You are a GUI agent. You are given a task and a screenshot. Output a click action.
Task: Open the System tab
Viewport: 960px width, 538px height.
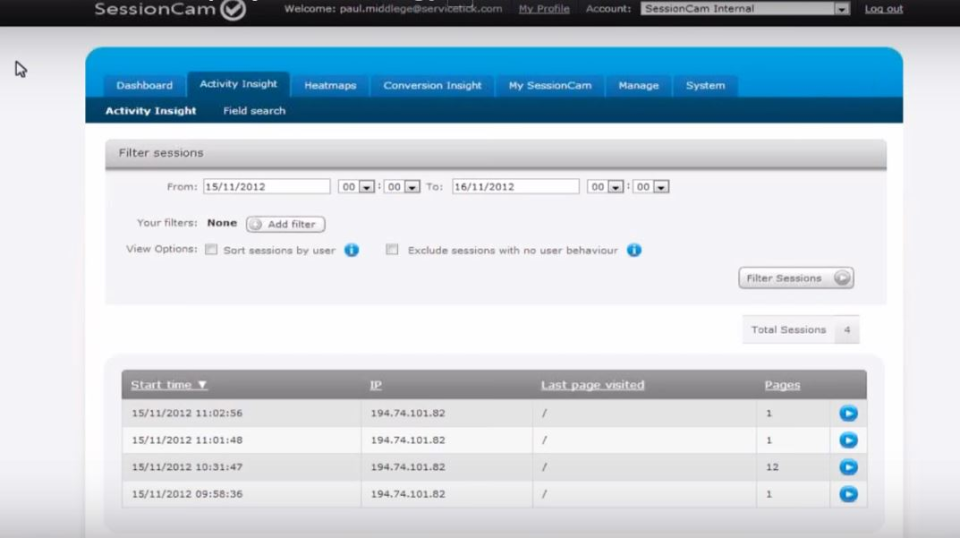pyautogui.click(x=705, y=86)
